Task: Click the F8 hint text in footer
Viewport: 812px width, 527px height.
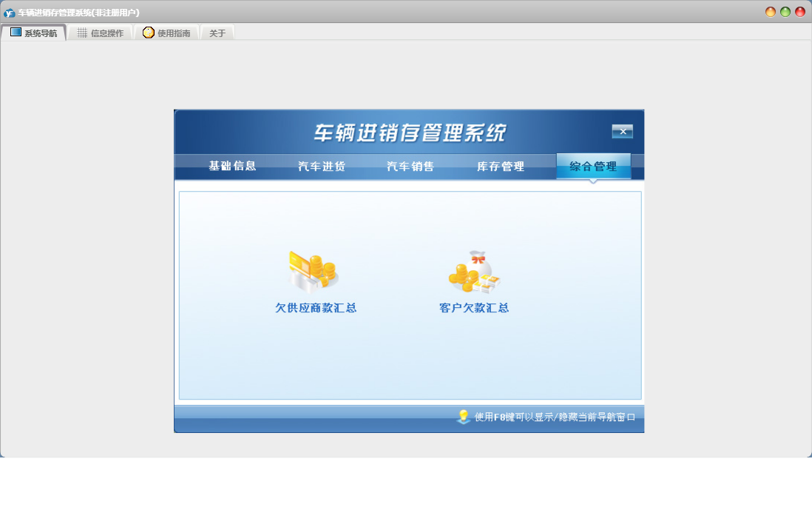Action: coord(555,417)
